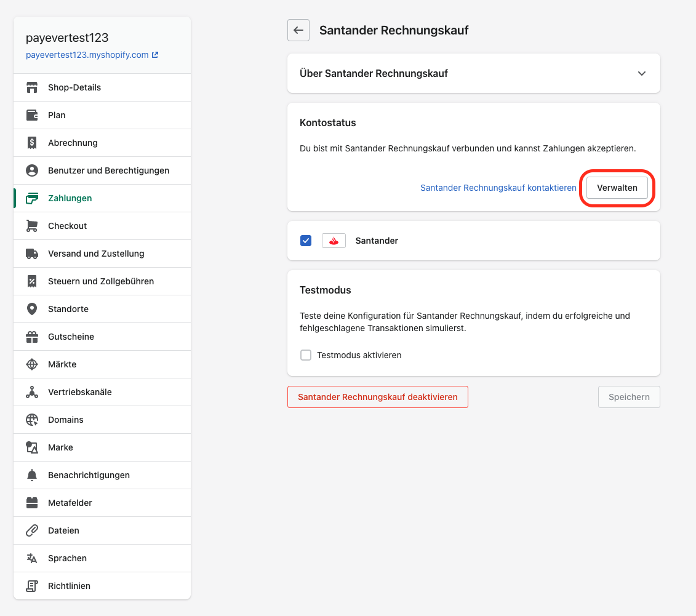This screenshot has width=696, height=616.
Task: Go back with the arrow button
Action: pos(298,30)
